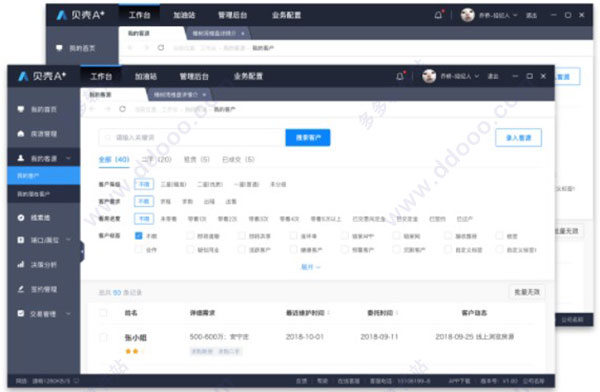Expand chevron on plus-box sidebar item
This screenshot has height=392, width=600.
(68, 240)
